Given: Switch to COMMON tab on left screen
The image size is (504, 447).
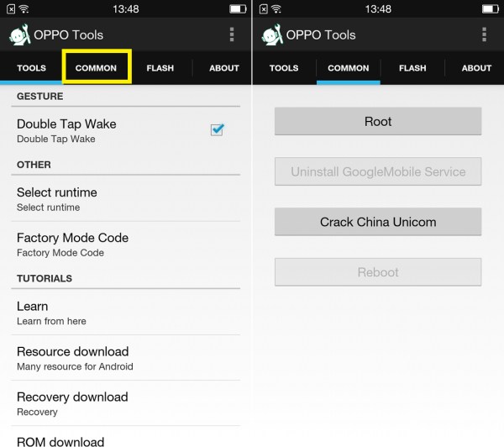Looking at the screenshot, I should coord(96,68).
